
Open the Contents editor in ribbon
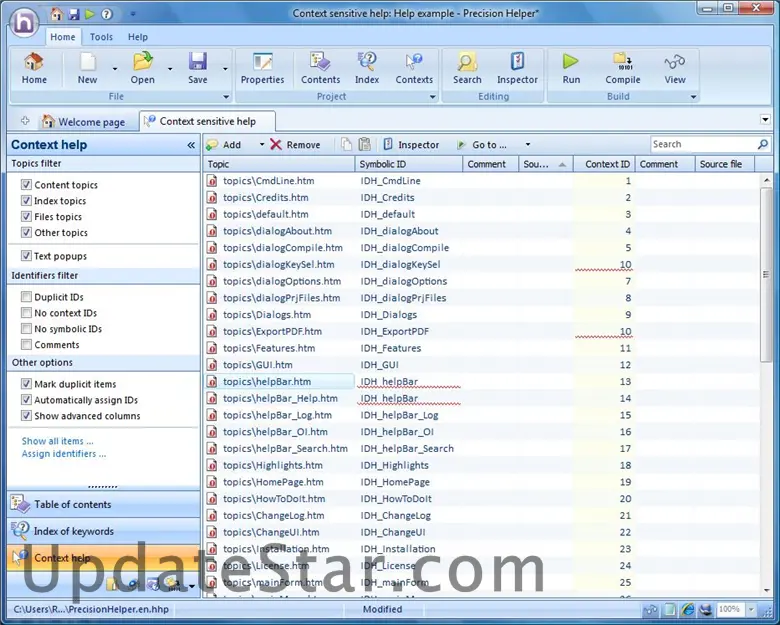[x=320, y=69]
